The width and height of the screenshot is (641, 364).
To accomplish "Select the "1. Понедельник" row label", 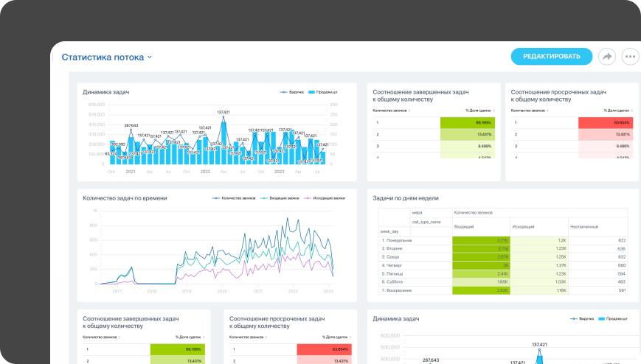I will pyautogui.click(x=397, y=240).
